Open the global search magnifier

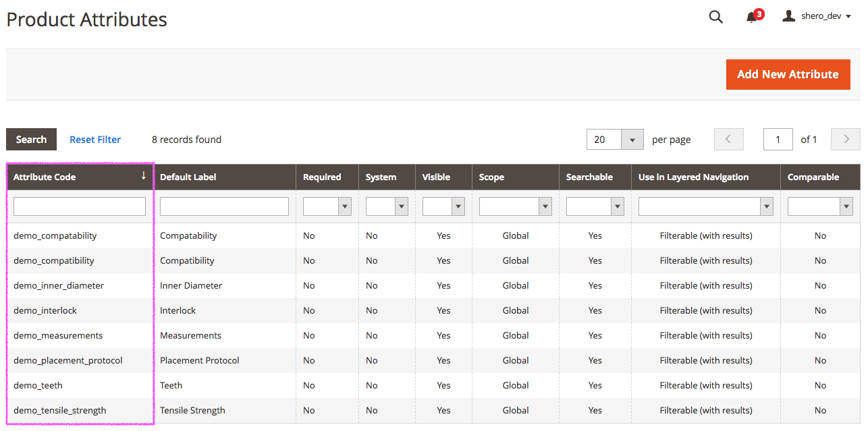point(715,17)
